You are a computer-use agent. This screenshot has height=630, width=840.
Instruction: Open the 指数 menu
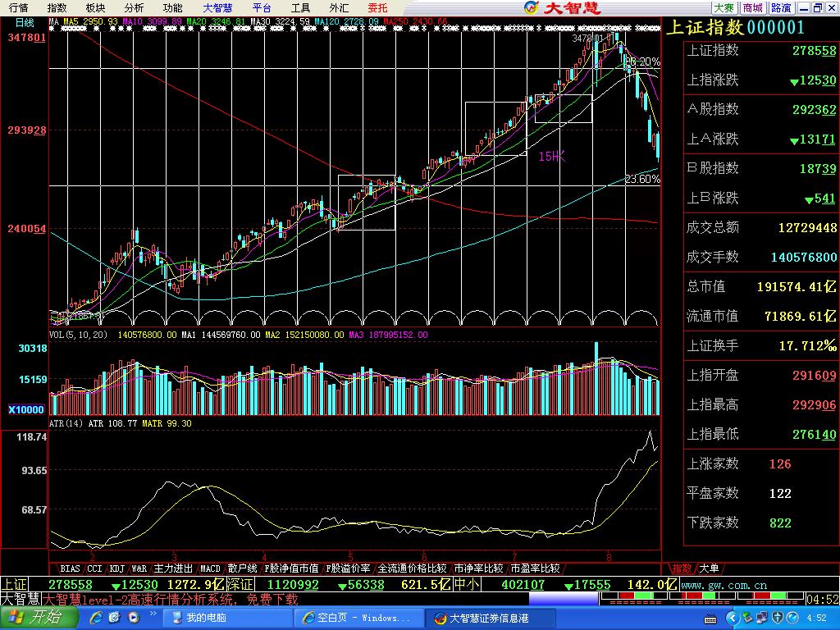[x=57, y=8]
